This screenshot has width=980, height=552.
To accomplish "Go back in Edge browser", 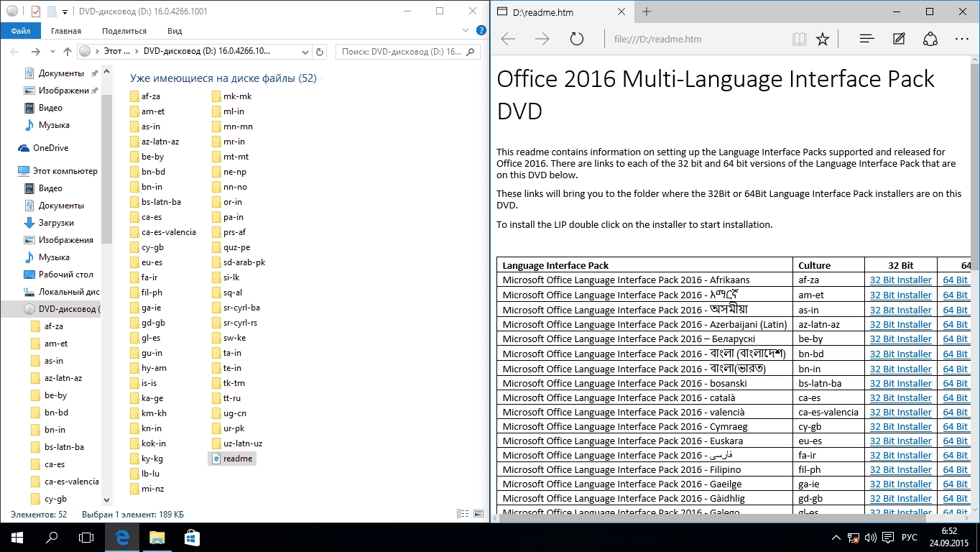I will point(509,39).
